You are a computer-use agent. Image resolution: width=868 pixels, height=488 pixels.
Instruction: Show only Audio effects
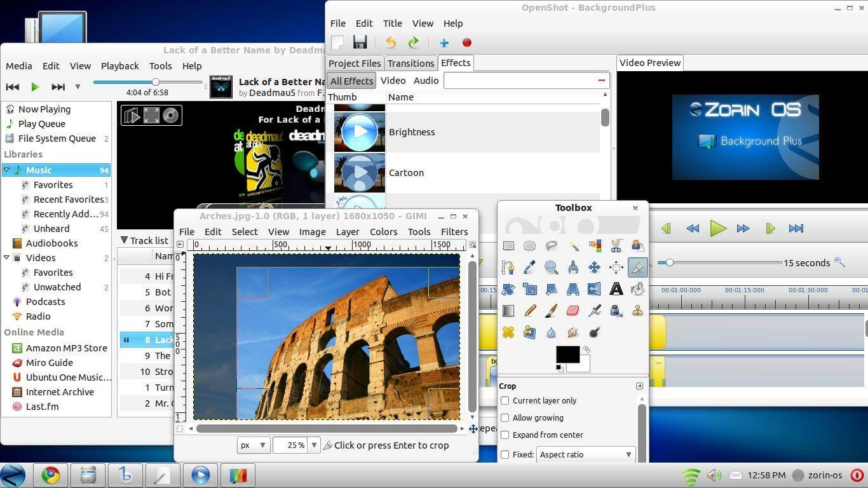(x=426, y=81)
